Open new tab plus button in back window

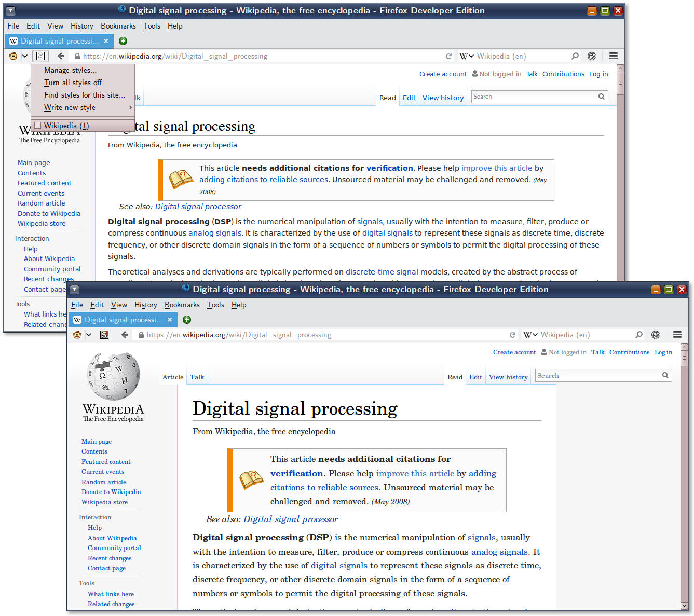[123, 41]
